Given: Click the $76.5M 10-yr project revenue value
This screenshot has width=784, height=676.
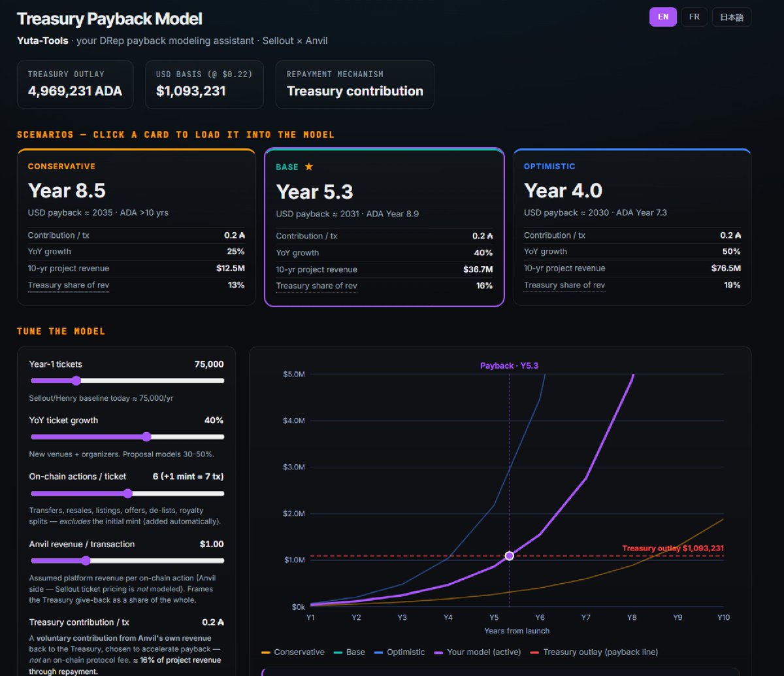Looking at the screenshot, I should 727,268.
